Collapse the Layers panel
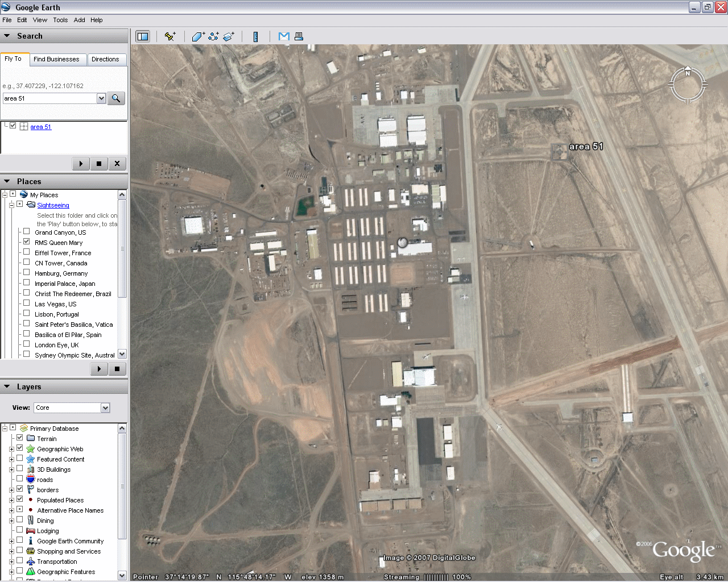 7,386
